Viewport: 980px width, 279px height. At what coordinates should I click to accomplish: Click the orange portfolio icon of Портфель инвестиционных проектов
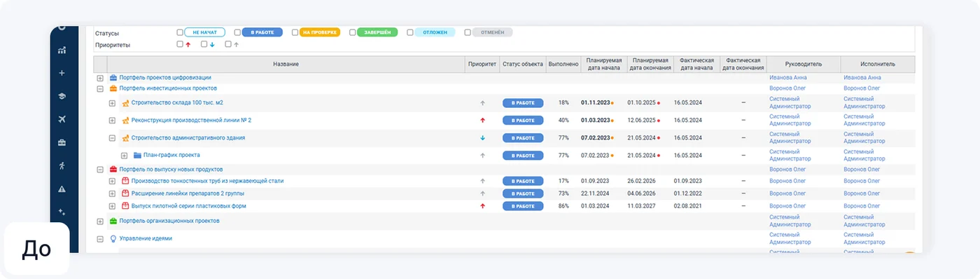point(113,88)
